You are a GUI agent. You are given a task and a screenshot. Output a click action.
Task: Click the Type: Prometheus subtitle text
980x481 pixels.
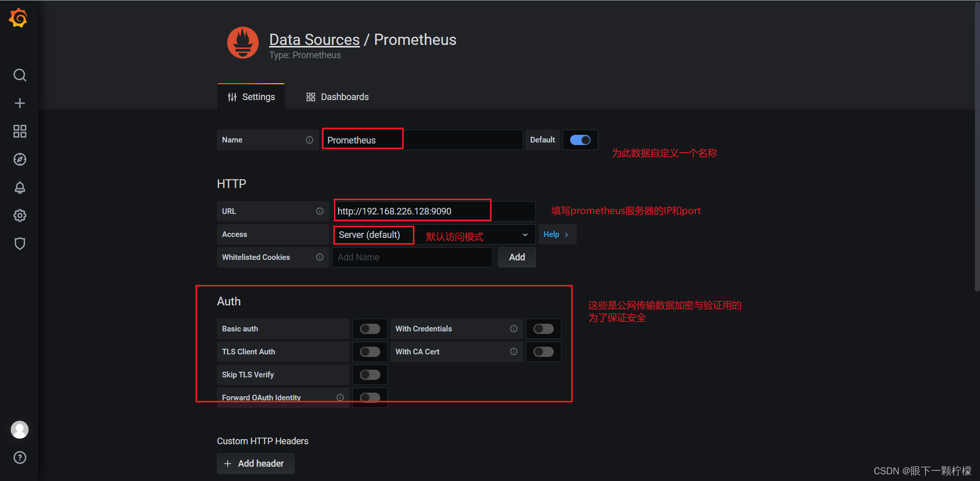[305, 55]
